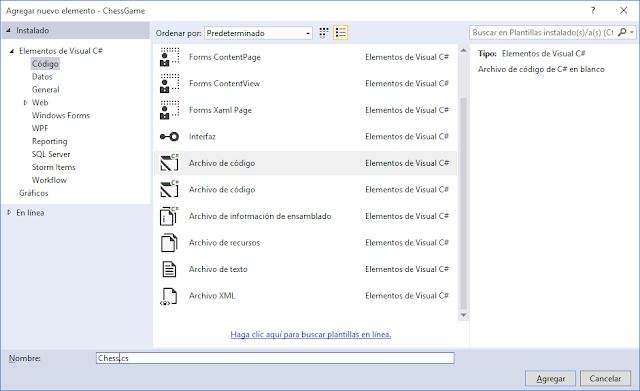Click scrollbar up arrow in template list
The height and width of the screenshot is (391, 640).
(x=463, y=50)
